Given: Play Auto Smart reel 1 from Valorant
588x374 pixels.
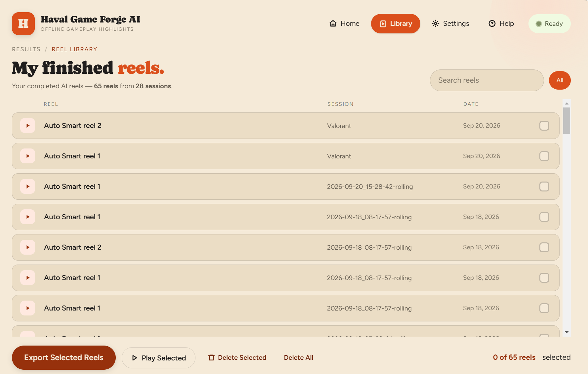Looking at the screenshot, I should tap(28, 156).
